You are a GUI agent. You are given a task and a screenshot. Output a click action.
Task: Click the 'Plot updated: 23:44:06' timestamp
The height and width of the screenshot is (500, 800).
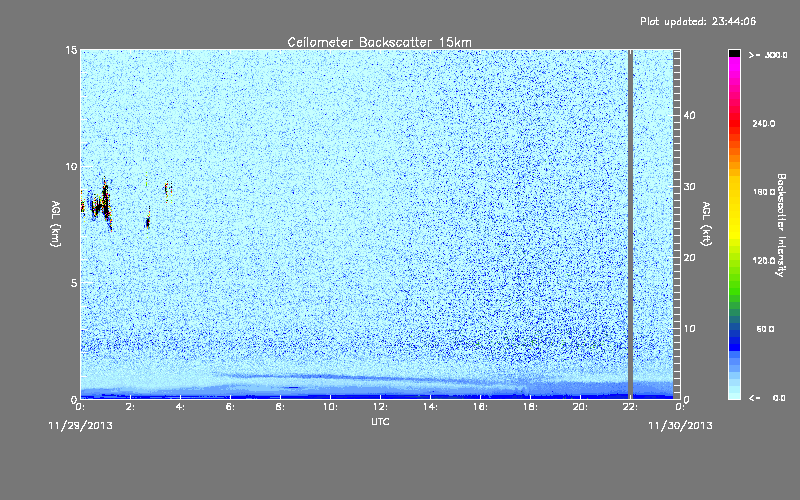click(x=698, y=21)
